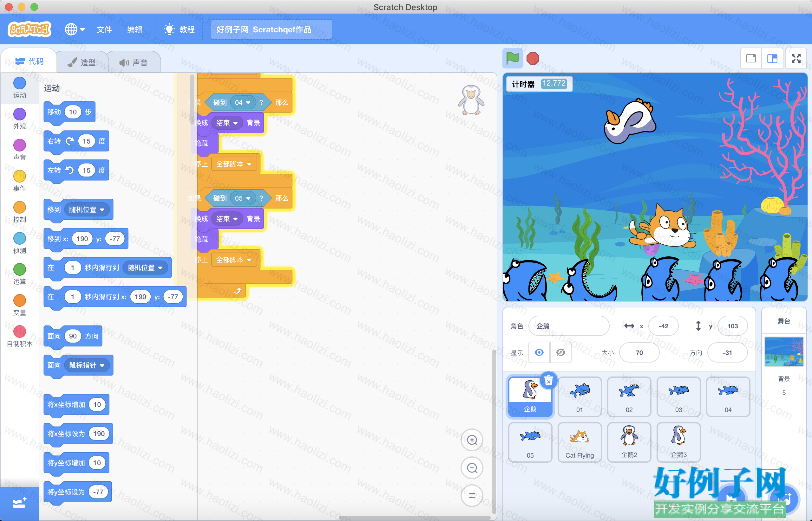This screenshot has height=521, width=812.
Task: Open the 编辑 menu
Action: click(x=134, y=29)
